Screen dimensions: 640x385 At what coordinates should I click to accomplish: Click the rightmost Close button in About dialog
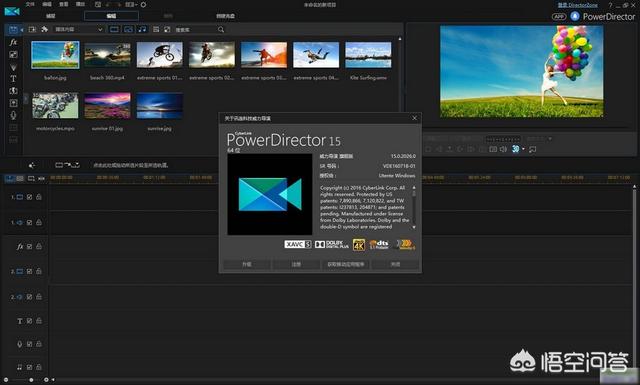(396, 264)
